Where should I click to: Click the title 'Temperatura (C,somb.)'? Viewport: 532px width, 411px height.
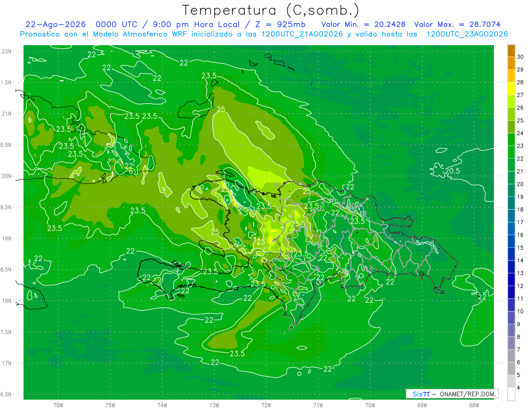pos(271,10)
